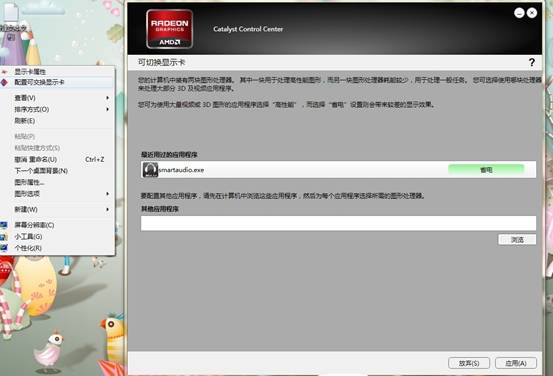Screen dimensions: 553x376
Task: Minimize the Catalyst Control Center window
Action: click(519, 13)
